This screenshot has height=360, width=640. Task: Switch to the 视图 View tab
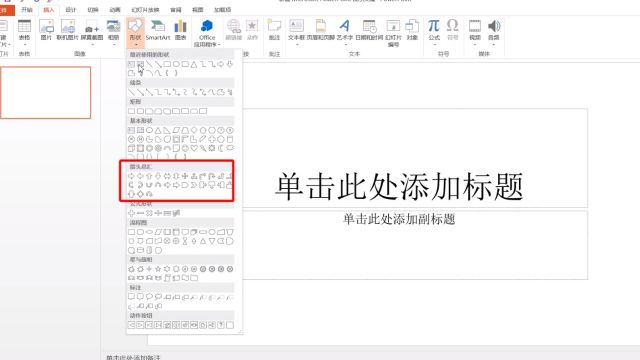pos(198,10)
